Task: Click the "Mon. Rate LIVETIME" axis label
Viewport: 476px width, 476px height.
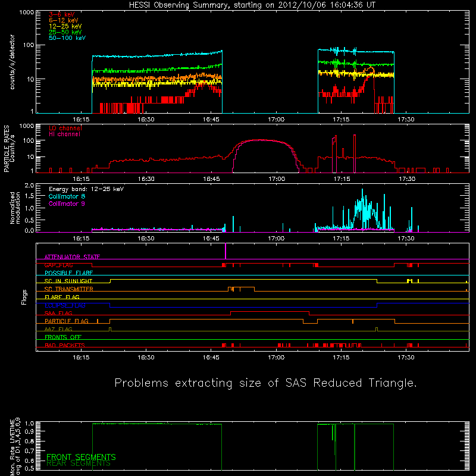Action: click(x=12, y=447)
